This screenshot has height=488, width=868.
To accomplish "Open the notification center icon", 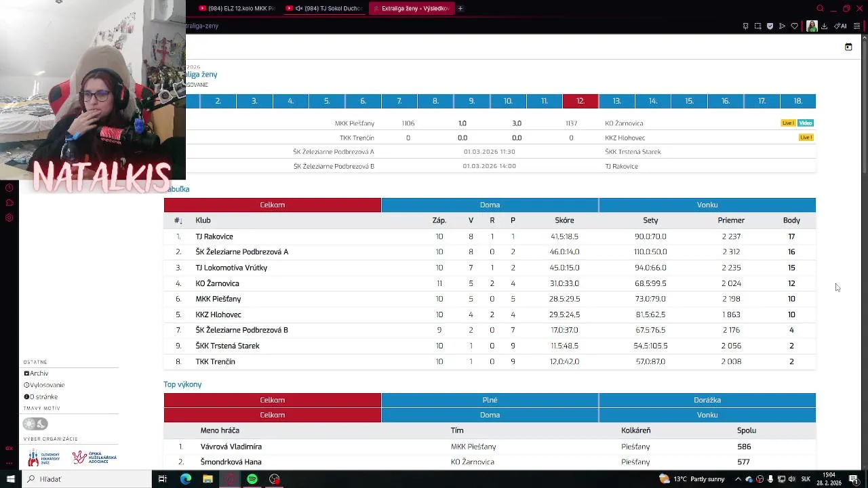I will (854, 479).
